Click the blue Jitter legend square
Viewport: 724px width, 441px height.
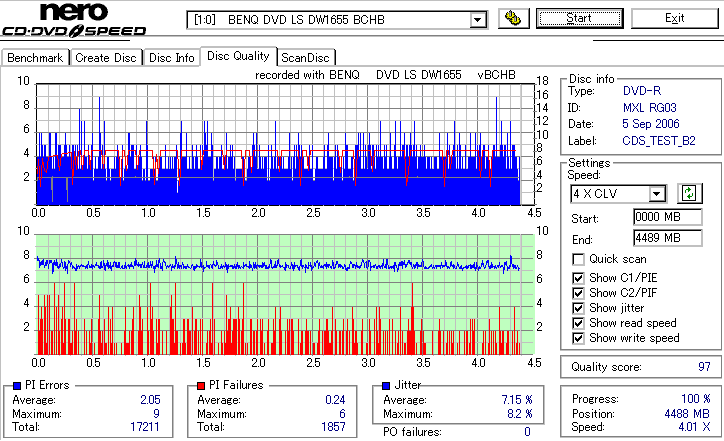[386, 386]
